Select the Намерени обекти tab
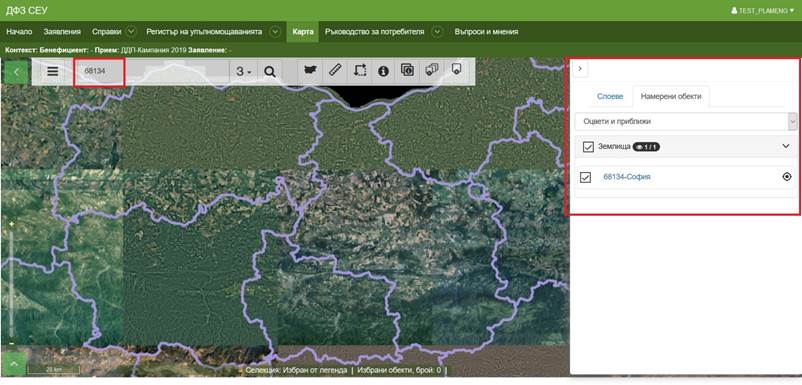 (x=671, y=96)
